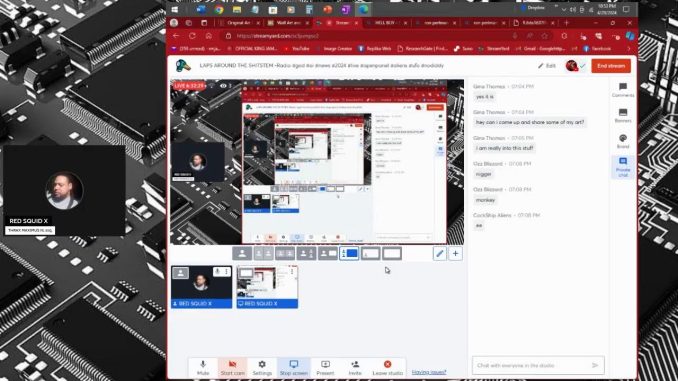Open the Suno bookmark

pos(463,48)
